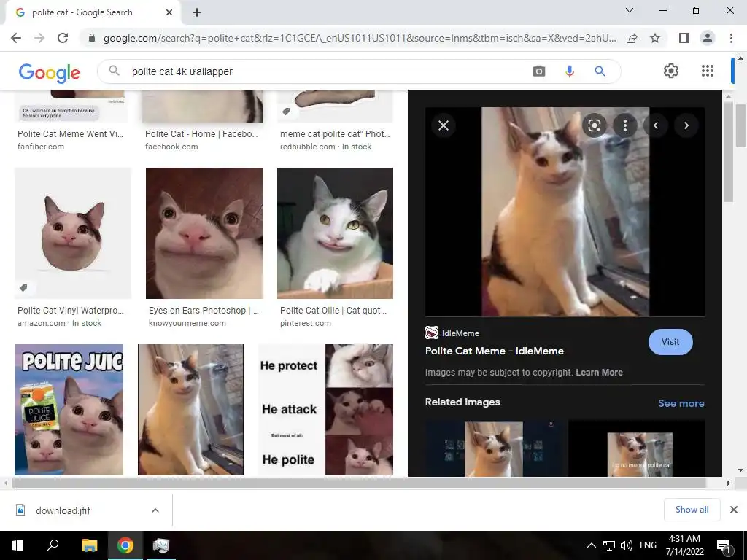747x560 pixels.
Task: Open the IdleMeme source link
Action: tap(452, 332)
